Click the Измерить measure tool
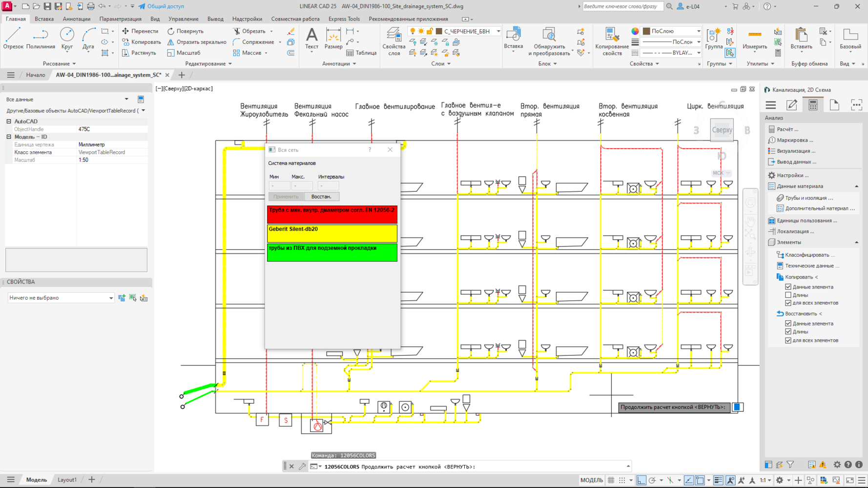Viewport: 868px width, 488px height. 754,39
